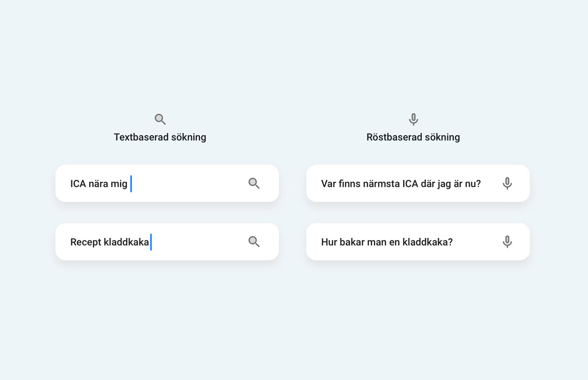Click the word 'Hur' in the voice query
This screenshot has width=588, height=380.
point(329,242)
